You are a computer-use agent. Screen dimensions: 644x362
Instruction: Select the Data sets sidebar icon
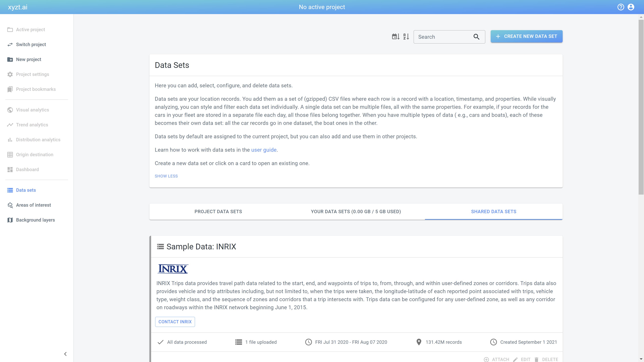tap(10, 190)
